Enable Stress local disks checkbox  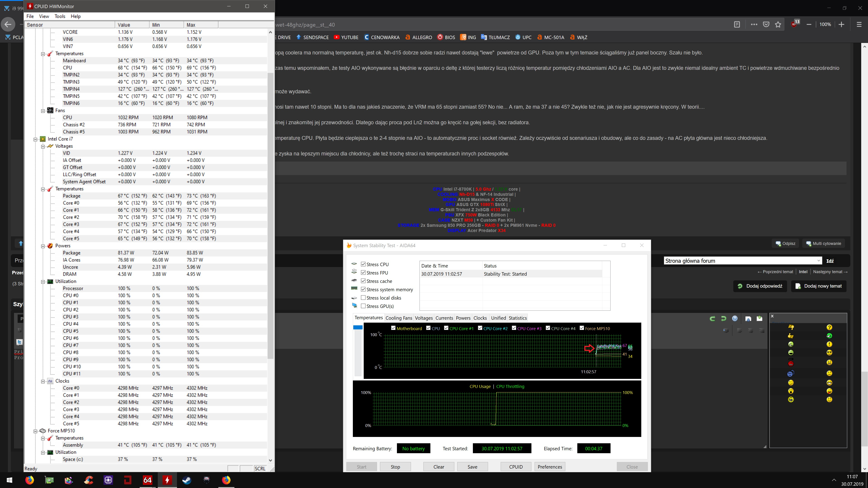pyautogui.click(x=363, y=298)
